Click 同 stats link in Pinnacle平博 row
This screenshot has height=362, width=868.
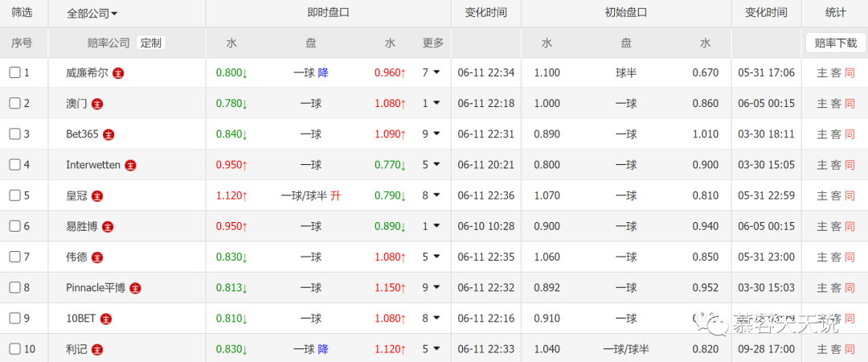click(850, 288)
